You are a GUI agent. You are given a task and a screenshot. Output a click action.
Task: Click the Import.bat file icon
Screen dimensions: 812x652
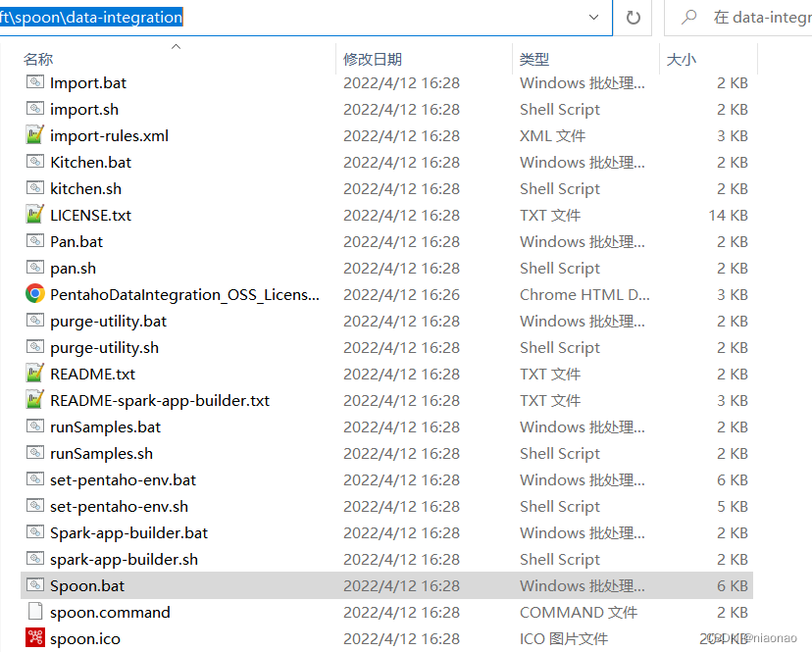click(35, 82)
